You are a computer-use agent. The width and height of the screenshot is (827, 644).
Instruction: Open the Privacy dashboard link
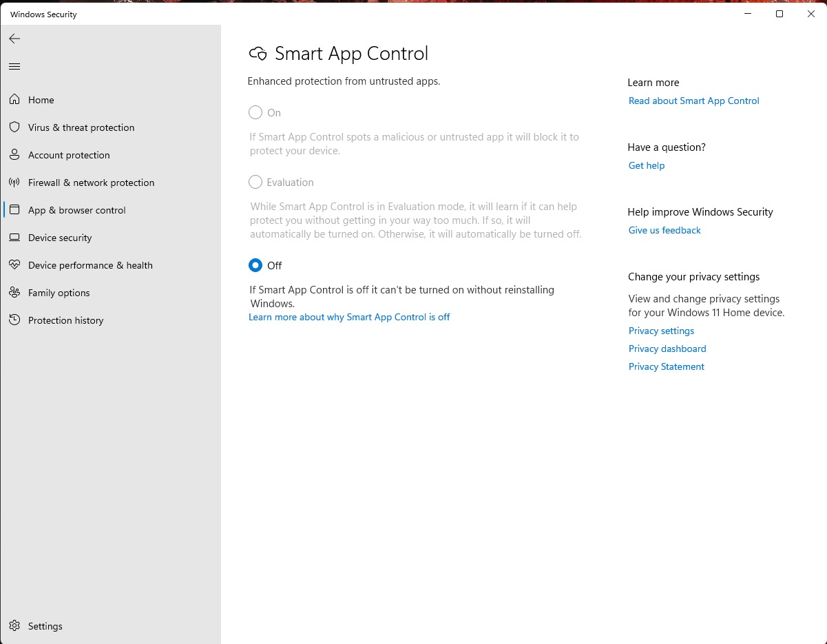coord(667,349)
